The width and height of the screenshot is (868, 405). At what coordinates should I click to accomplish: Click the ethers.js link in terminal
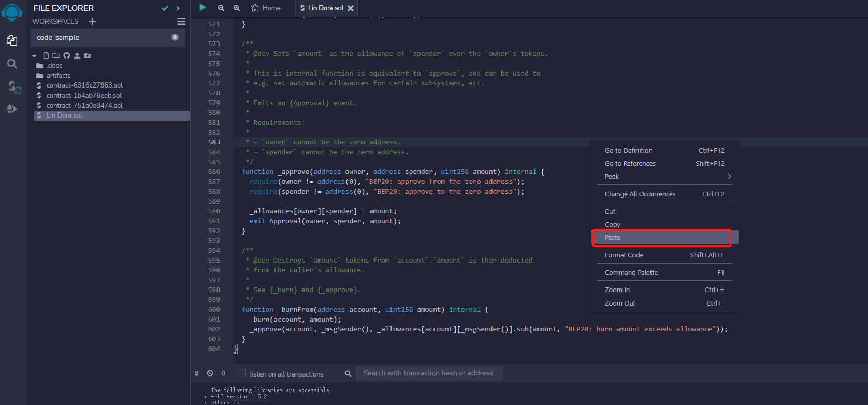[225, 402]
